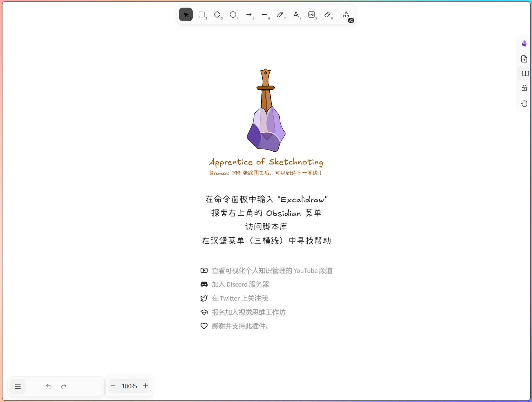Image resolution: width=532 pixels, height=402 pixels.
Task: Zoom out with the minus button
Action: click(x=113, y=386)
